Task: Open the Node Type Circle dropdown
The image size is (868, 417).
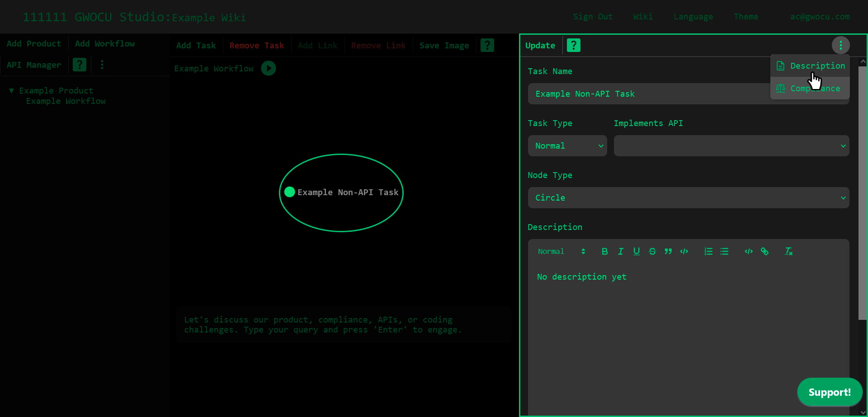Action: [x=689, y=198]
